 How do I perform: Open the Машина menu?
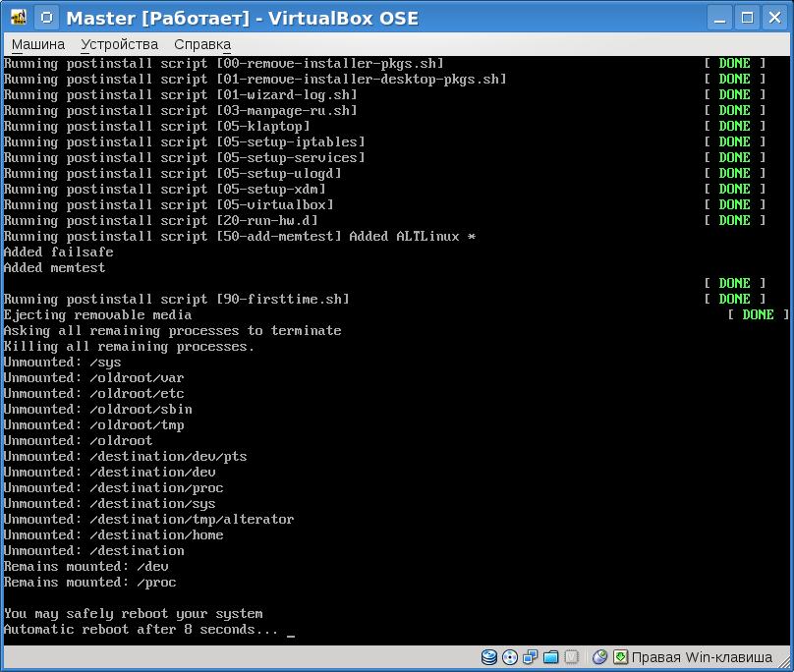point(38,44)
